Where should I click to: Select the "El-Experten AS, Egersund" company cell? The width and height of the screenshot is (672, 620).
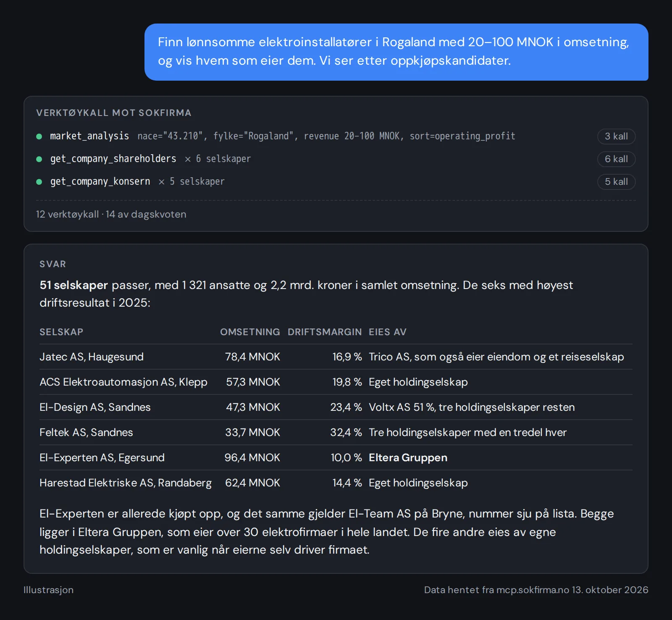pyautogui.click(x=102, y=457)
